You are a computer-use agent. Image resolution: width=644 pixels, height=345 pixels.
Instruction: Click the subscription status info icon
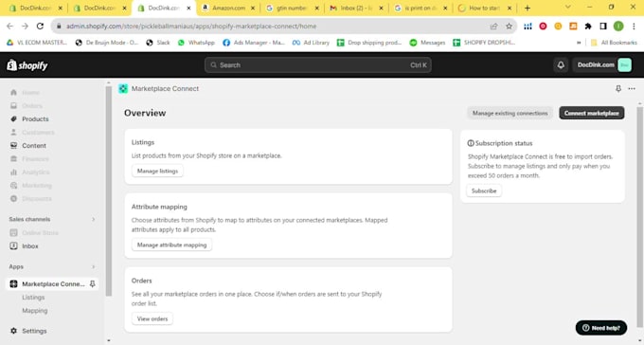click(x=471, y=143)
